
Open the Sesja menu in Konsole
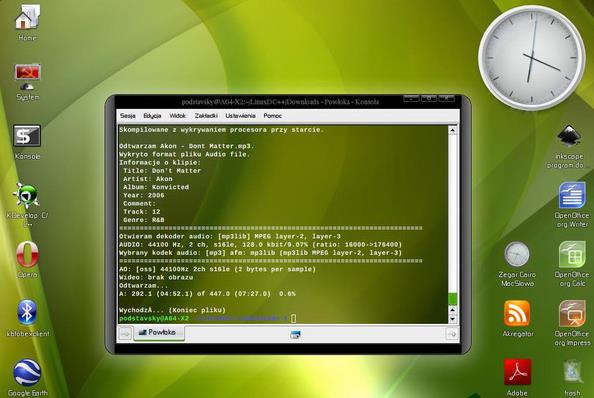128,116
